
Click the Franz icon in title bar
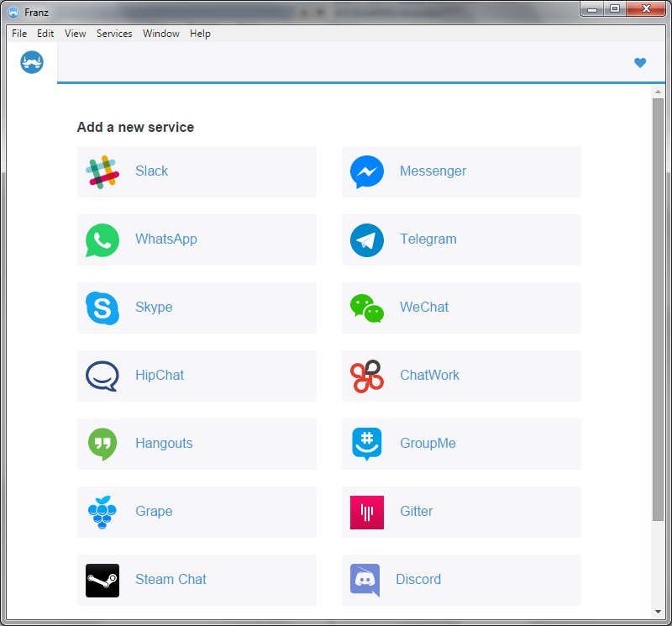coord(13,12)
